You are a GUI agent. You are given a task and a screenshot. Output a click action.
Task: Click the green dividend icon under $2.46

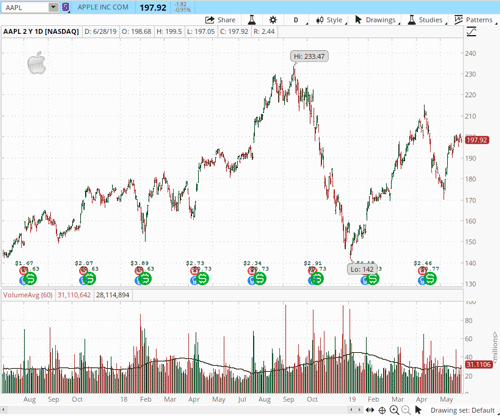point(430,278)
